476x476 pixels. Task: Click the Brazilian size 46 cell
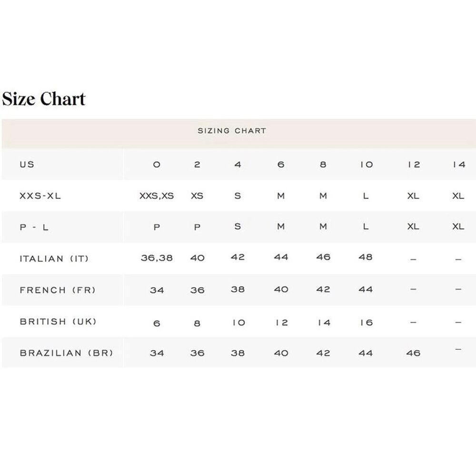click(x=414, y=353)
